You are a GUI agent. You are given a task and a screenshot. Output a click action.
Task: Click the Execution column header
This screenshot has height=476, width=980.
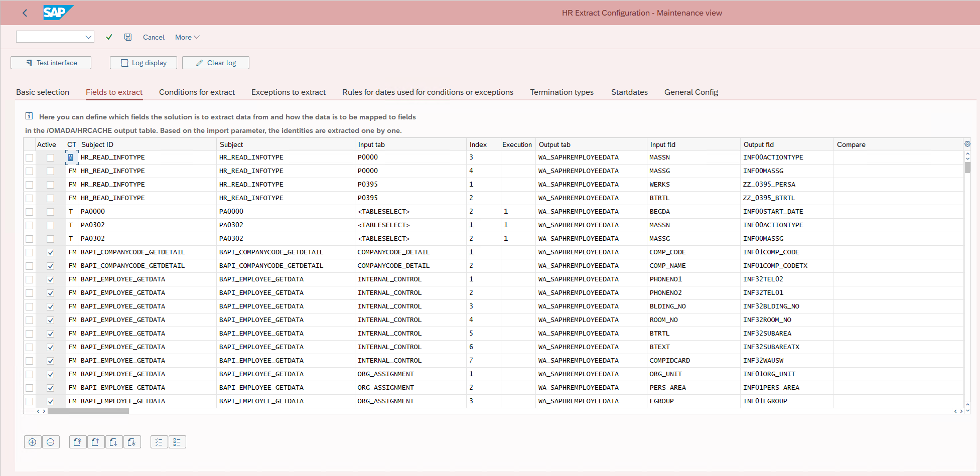[517, 144]
